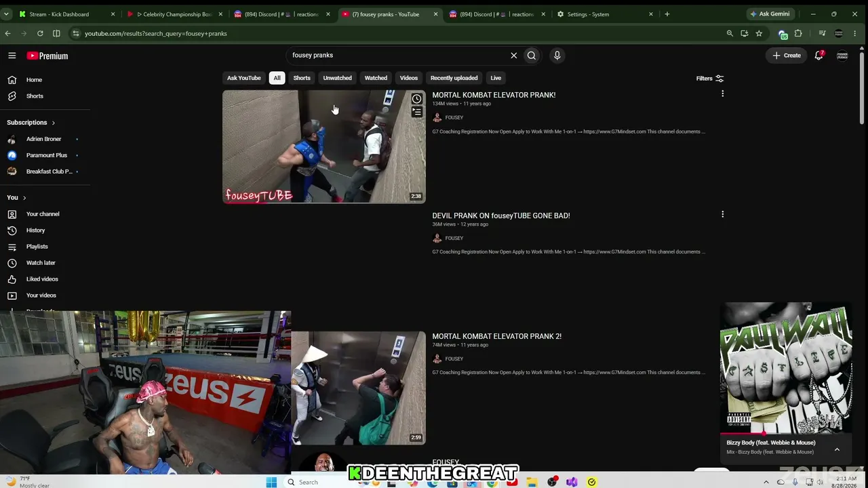Open the YouTube account avatar menu
The image size is (868, 488).
pos(842,56)
